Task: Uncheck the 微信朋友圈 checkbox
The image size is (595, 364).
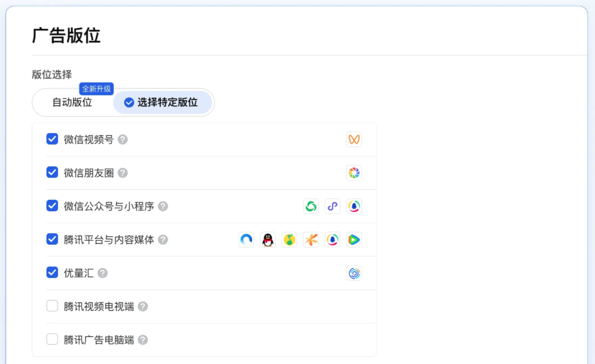Action: 53,172
